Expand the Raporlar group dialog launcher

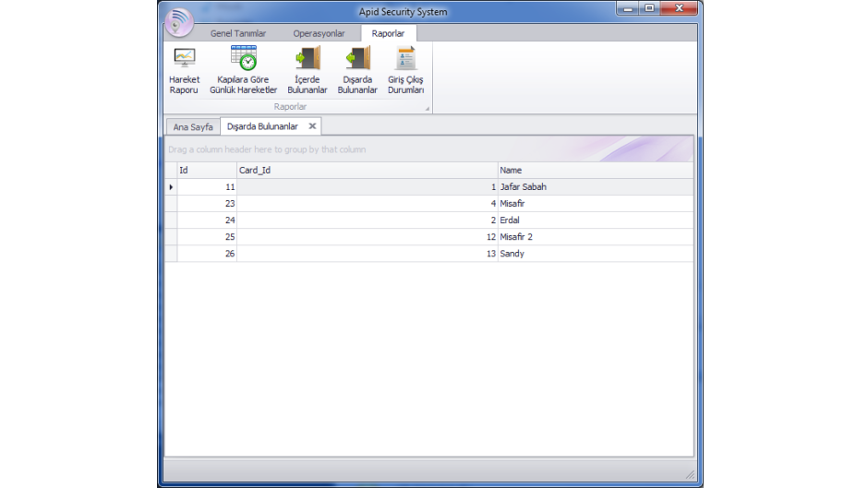click(x=428, y=109)
